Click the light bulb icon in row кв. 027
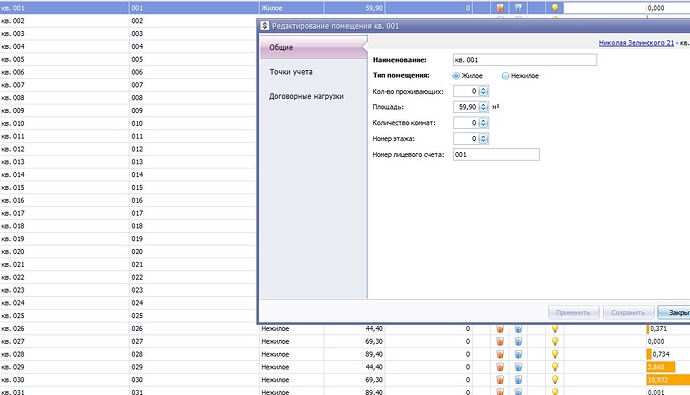 555,341
